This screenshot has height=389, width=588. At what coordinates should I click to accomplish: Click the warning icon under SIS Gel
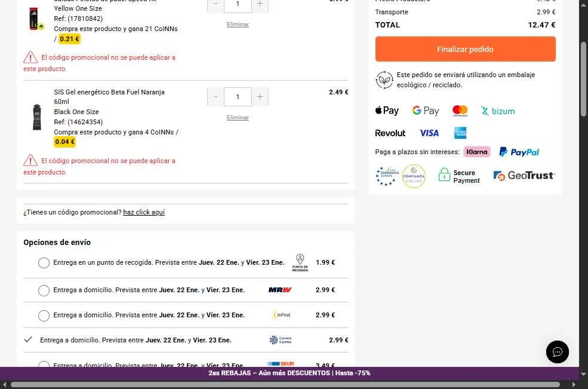30,160
